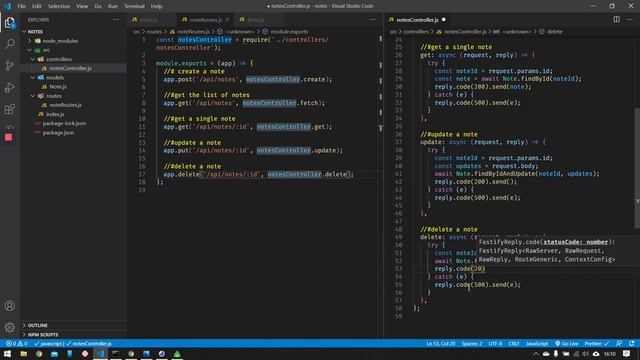Close the noteRoutes.js tab
640x360 pixels.
227,20
